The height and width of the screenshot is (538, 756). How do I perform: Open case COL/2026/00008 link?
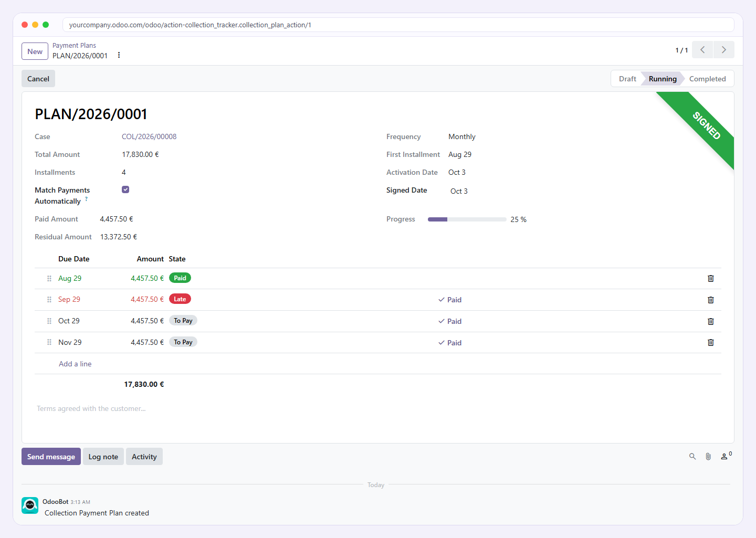[x=149, y=136]
